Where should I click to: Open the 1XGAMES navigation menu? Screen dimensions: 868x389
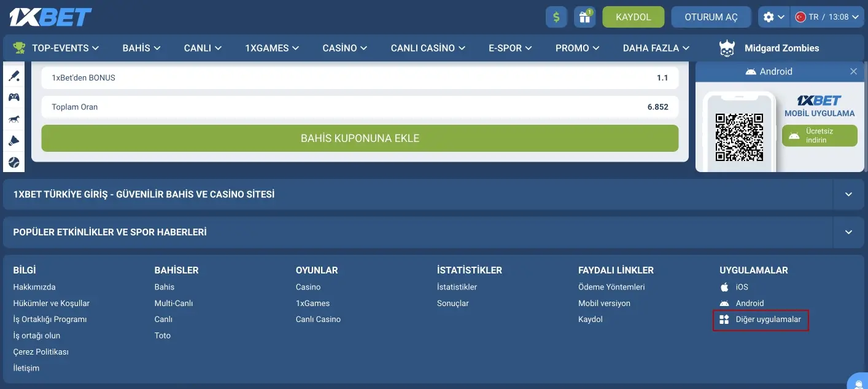click(272, 48)
